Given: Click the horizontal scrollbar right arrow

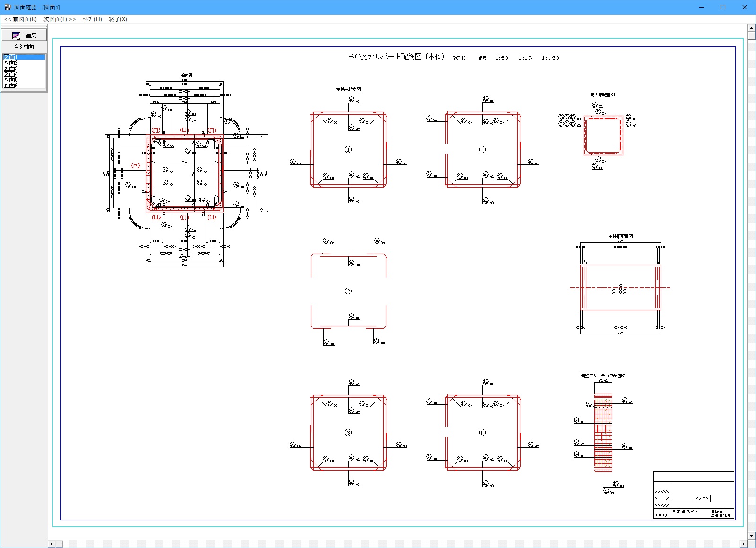Looking at the screenshot, I should click(743, 544).
